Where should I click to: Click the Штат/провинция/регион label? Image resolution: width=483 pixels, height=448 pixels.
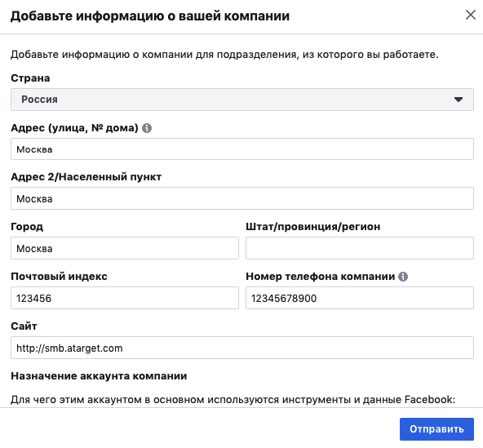[313, 227]
